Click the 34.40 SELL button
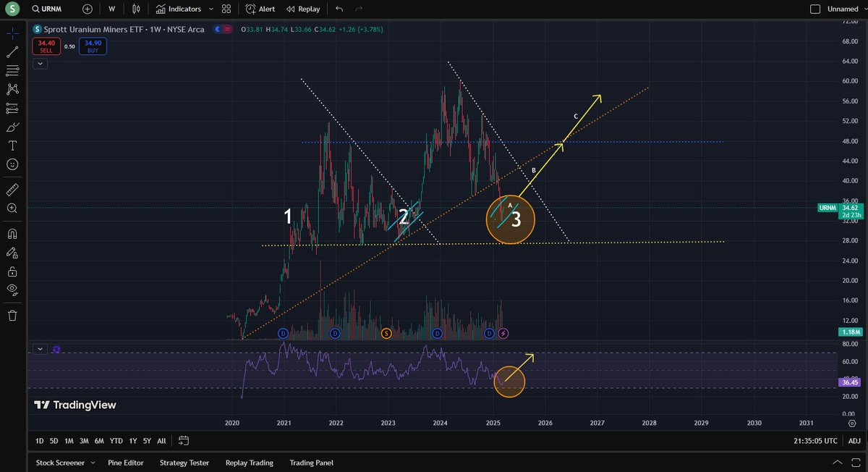The width and height of the screenshot is (868, 472). pos(46,47)
